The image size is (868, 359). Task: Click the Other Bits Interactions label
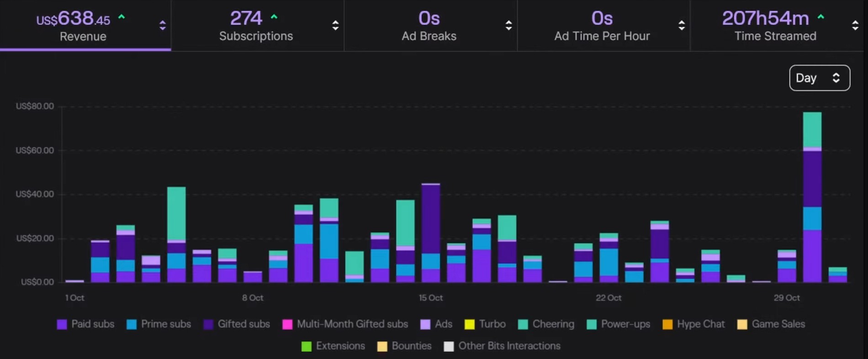click(509, 346)
